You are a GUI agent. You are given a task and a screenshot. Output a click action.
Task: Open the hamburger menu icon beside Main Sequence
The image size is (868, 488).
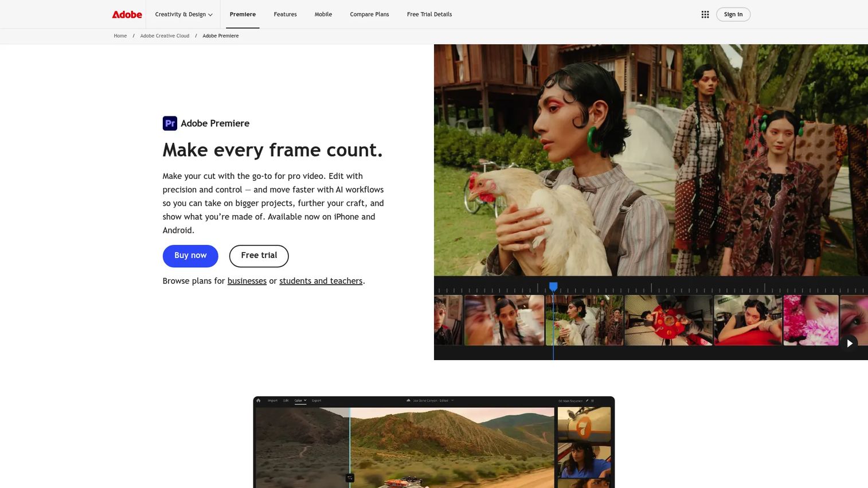[592, 401]
